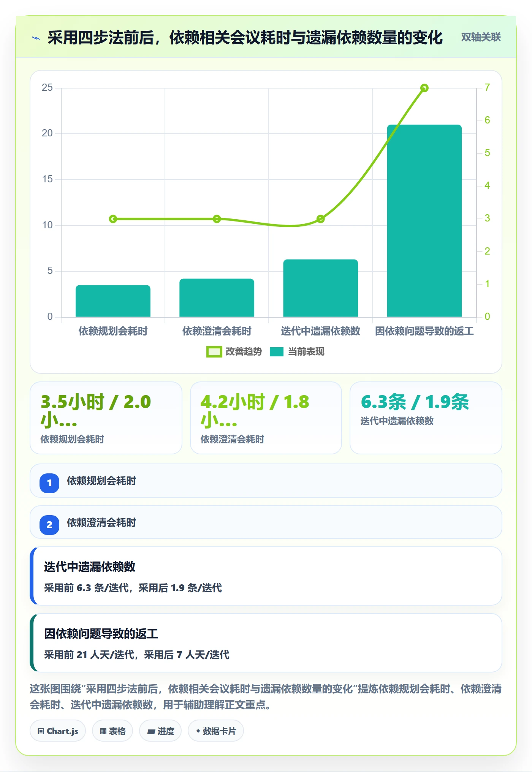Click the grid icon in 表格 tag
Viewport: 532px width, 772px height.
click(x=103, y=731)
